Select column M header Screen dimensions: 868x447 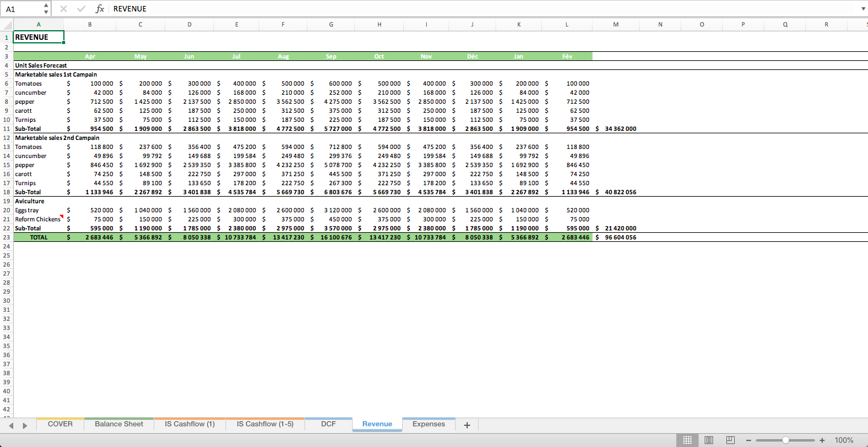pos(615,25)
